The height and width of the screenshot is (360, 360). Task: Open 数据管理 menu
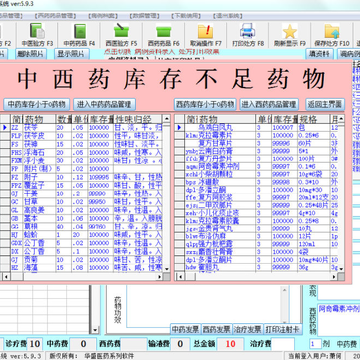144,16
